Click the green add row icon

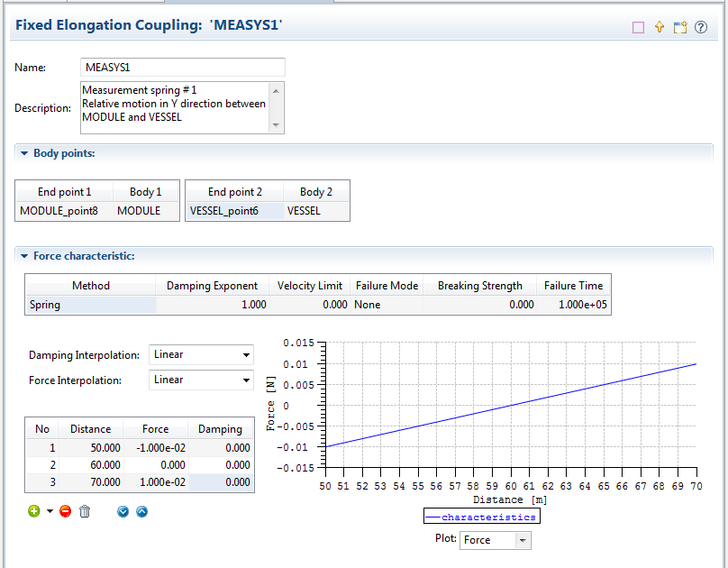coord(34,511)
